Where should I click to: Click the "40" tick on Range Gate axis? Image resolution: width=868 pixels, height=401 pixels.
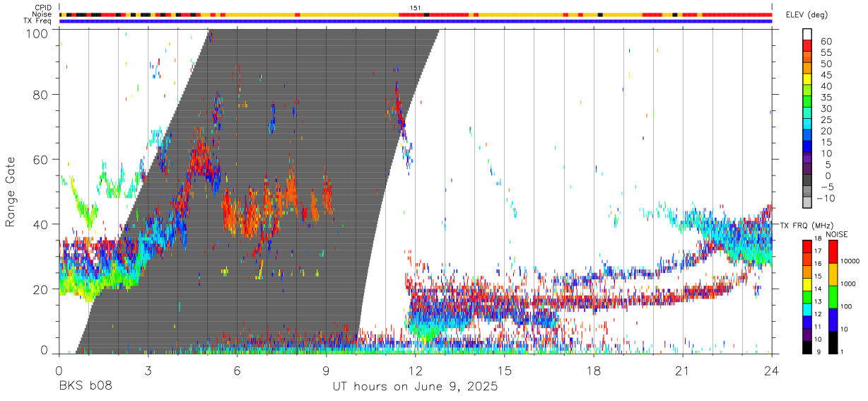40,225
